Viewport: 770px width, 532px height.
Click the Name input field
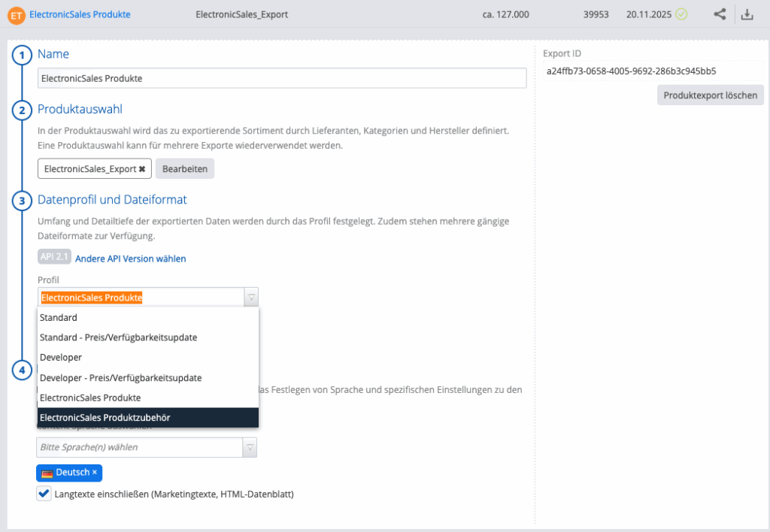click(282, 78)
